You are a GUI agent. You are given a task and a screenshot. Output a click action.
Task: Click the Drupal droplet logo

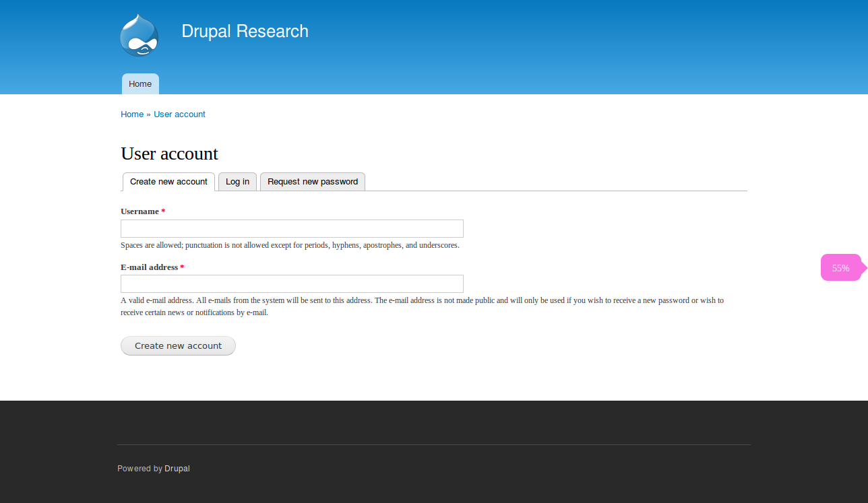pos(139,35)
